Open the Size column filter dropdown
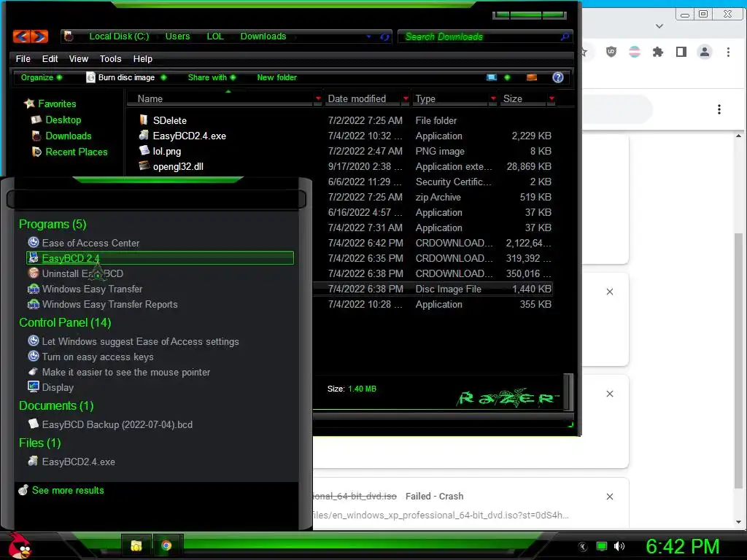The height and width of the screenshot is (560, 747). click(x=551, y=98)
